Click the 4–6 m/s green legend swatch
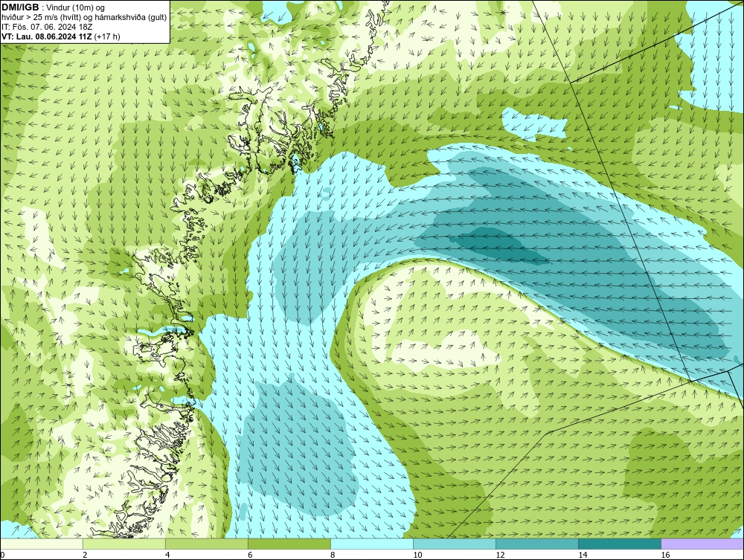 [207, 544]
